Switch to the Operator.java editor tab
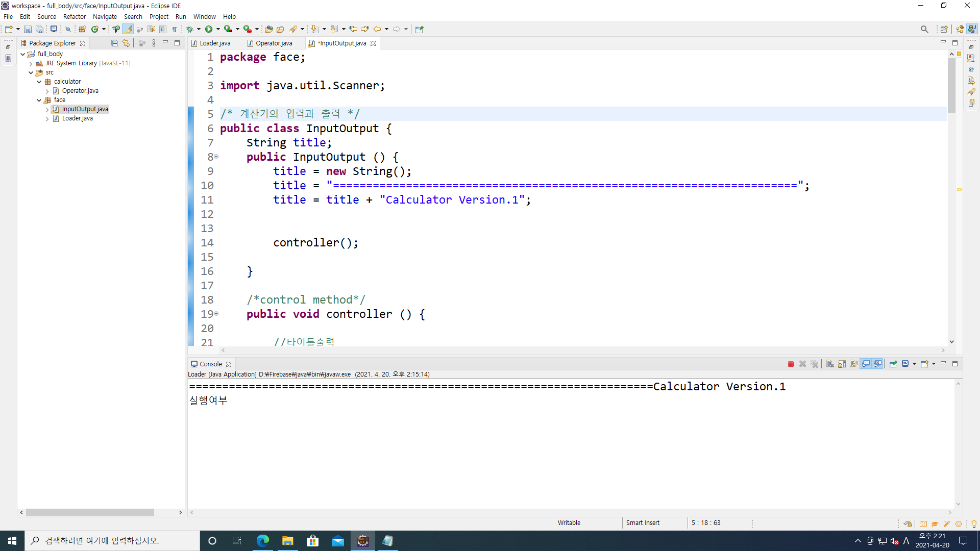The height and width of the screenshot is (551, 980). tap(274, 43)
